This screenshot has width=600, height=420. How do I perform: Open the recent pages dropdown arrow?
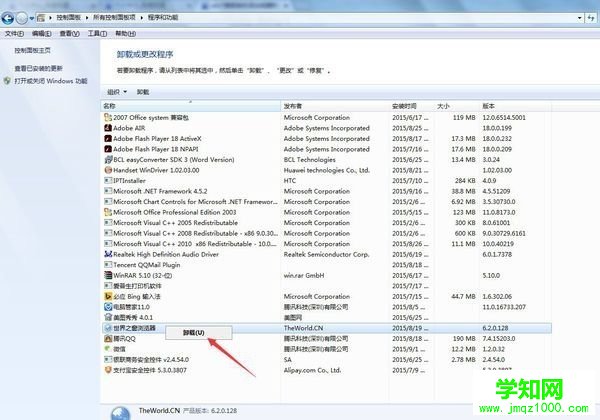click(32, 18)
